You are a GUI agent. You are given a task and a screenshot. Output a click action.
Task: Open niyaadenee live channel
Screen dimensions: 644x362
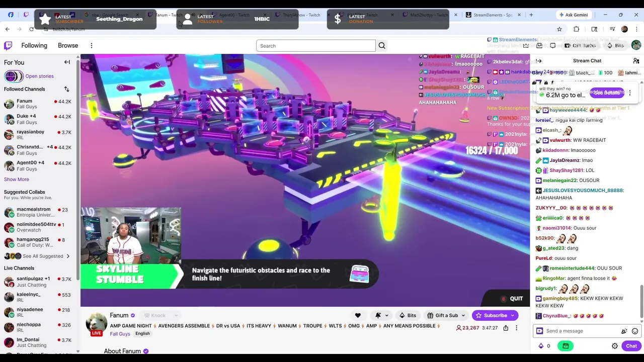[37, 312]
